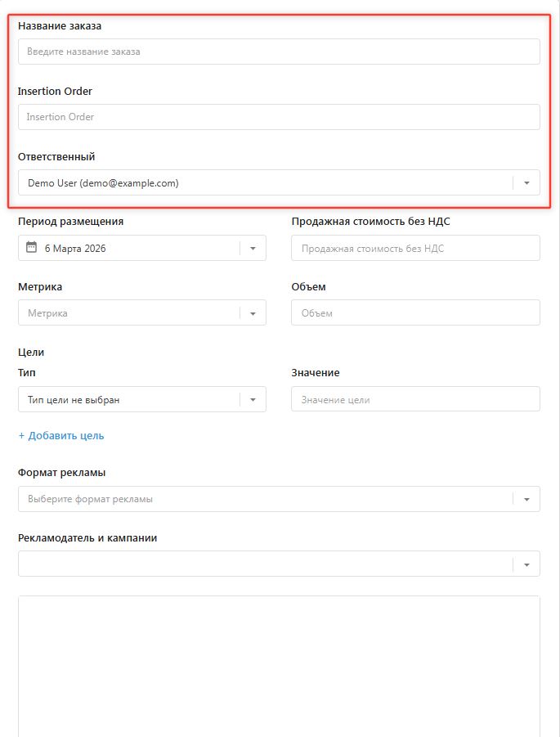Click the Demo User (demo@example.com) value
560x737 pixels.
coord(103,183)
